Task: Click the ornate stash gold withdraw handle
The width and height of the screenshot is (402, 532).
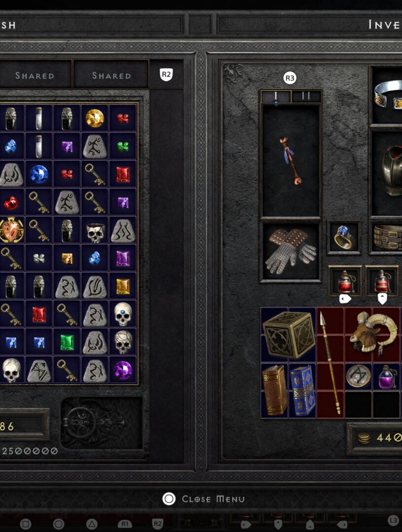Action: click(x=101, y=423)
